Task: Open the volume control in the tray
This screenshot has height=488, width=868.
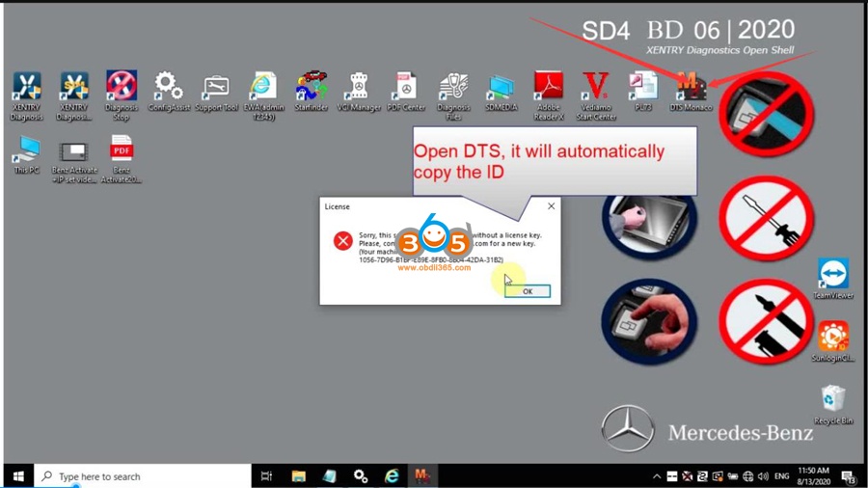Action: pos(764,476)
